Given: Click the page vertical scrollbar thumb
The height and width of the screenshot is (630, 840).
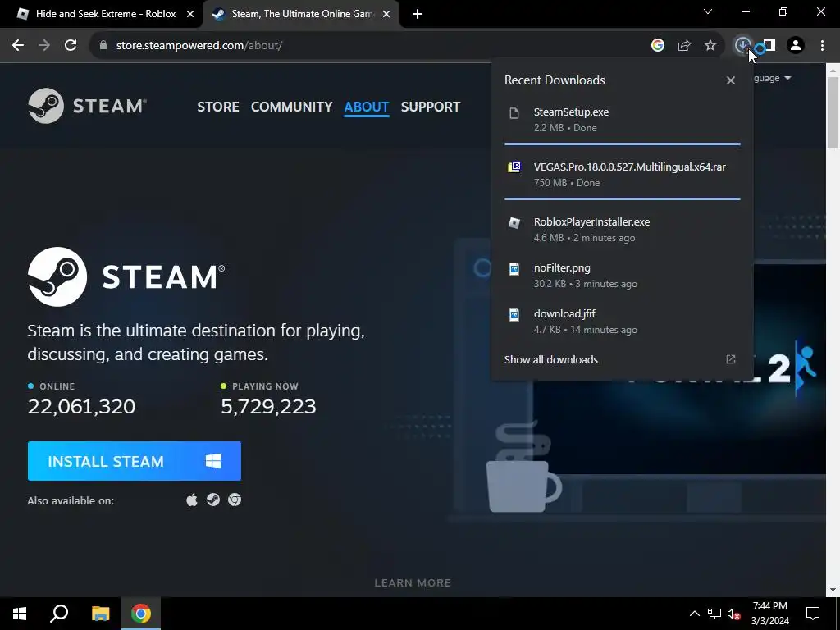Looking at the screenshot, I should (x=833, y=112).
